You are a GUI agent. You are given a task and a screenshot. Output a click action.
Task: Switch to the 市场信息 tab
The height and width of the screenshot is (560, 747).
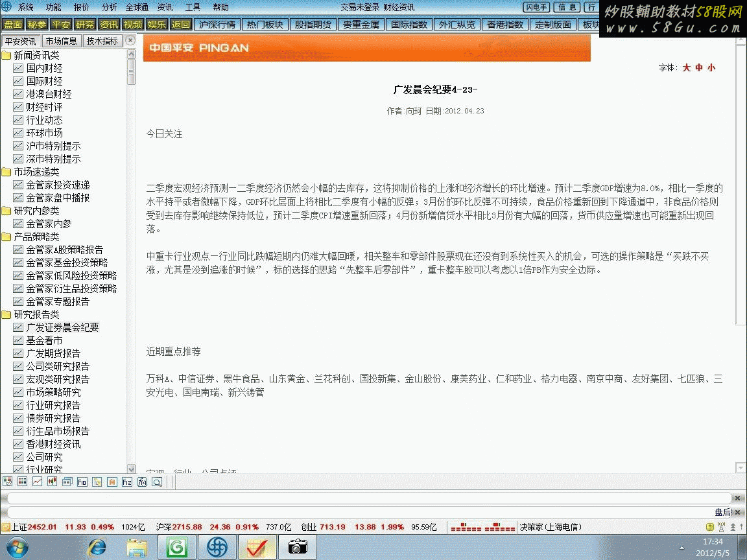(62, 41)
